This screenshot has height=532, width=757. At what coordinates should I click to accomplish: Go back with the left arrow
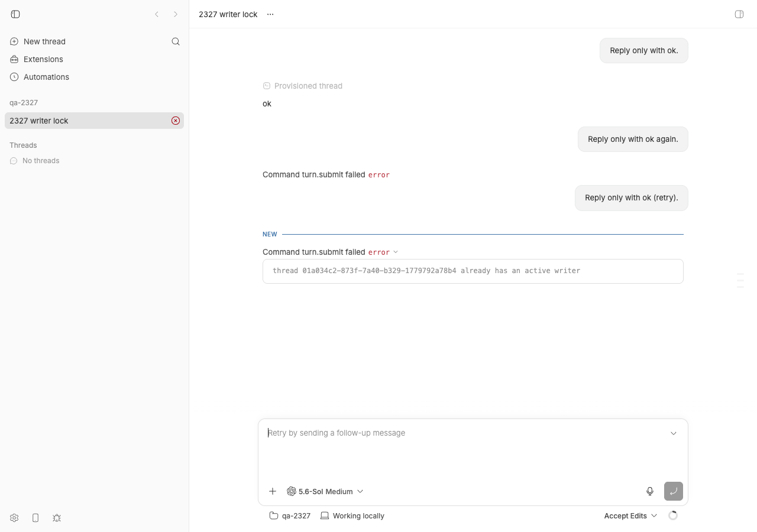157,14
